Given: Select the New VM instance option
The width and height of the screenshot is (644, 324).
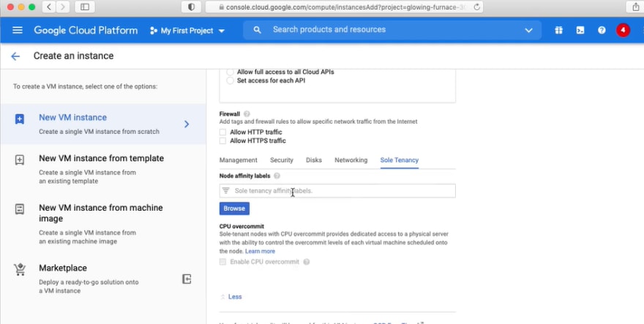Looking at the screenshot, I should tap(103, 124).
